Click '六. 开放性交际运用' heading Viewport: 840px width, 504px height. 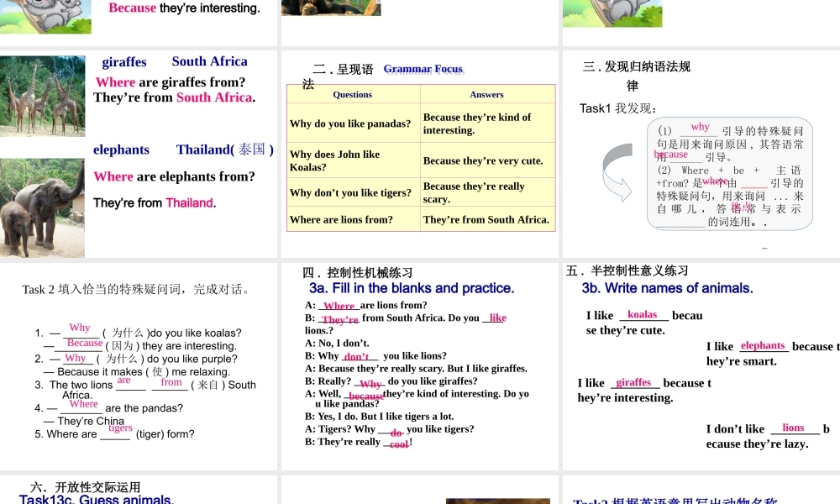(85, 487)
